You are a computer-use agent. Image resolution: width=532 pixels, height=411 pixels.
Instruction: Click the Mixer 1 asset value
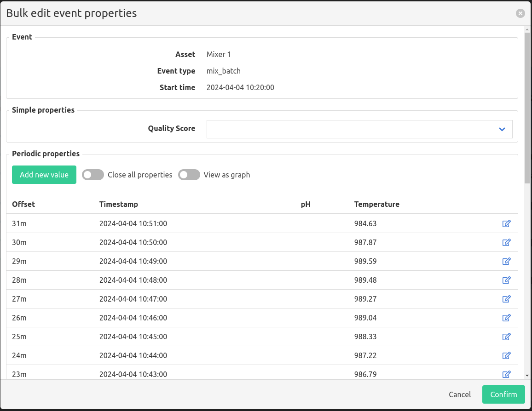(219, 55)
